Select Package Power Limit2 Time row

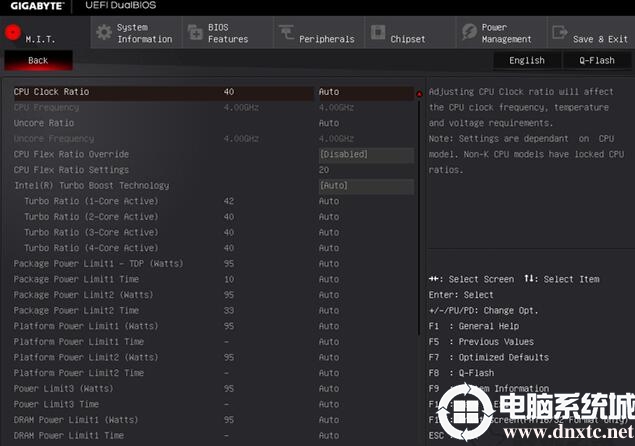tap(76, 310)
